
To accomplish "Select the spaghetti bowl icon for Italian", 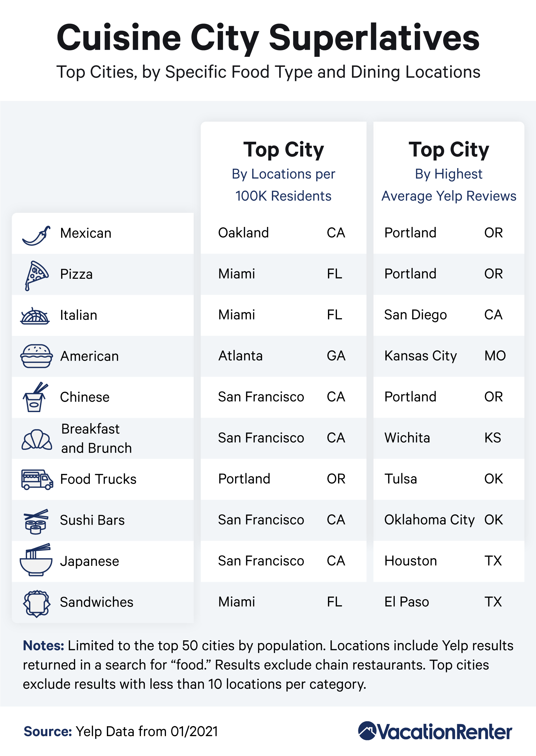I will [x=35, y=316].
